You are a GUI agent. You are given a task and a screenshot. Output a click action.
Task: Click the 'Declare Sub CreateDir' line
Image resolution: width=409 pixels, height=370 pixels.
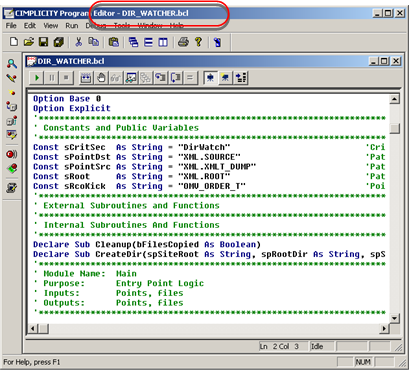pyautogui.click(x=209, y=254)
